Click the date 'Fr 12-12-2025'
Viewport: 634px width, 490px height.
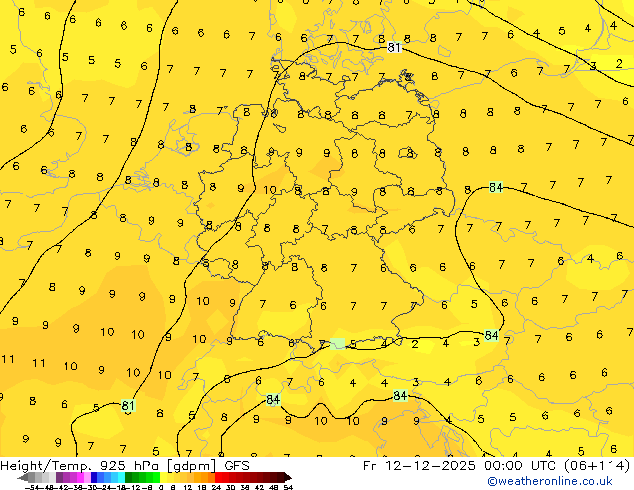(419, 466)
